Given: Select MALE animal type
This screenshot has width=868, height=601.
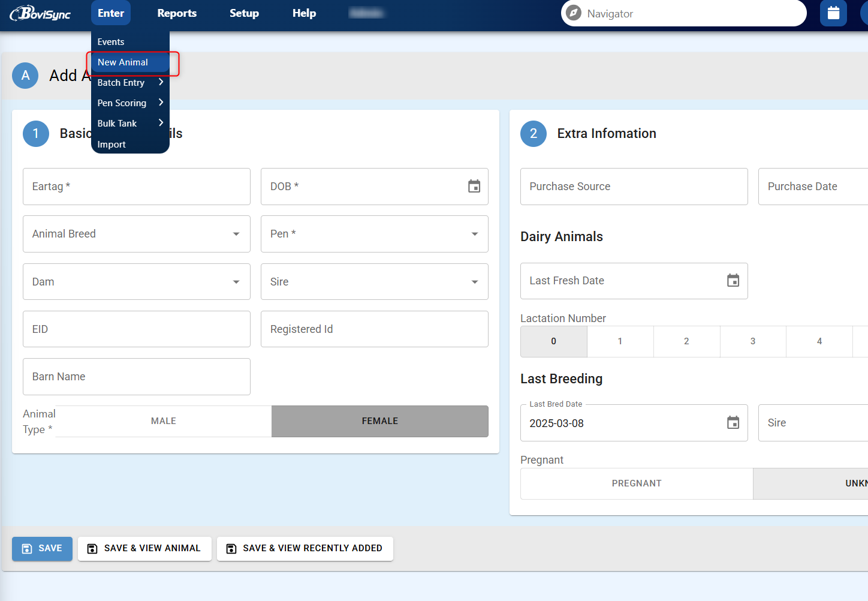Looking at the screenshot, I should [x=164, y=421].
